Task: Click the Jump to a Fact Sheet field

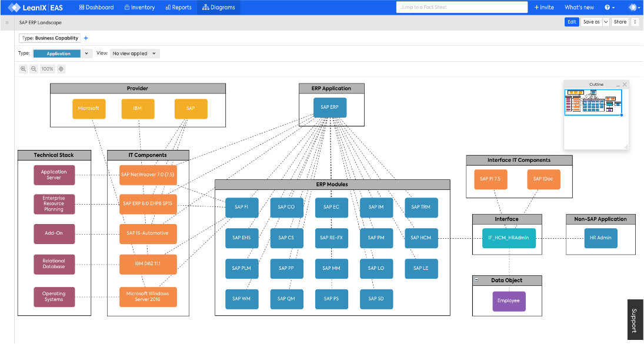Action: (x=462, y=7)
